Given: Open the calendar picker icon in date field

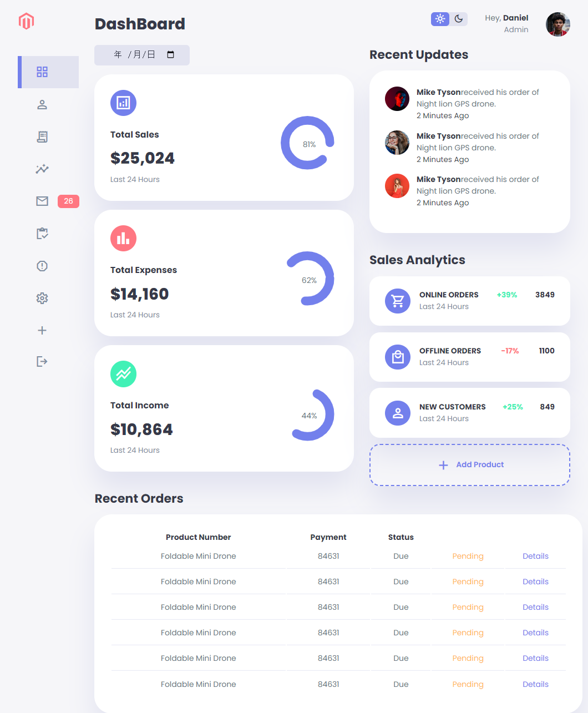Looking at the screenshot, I should (171, 54).
